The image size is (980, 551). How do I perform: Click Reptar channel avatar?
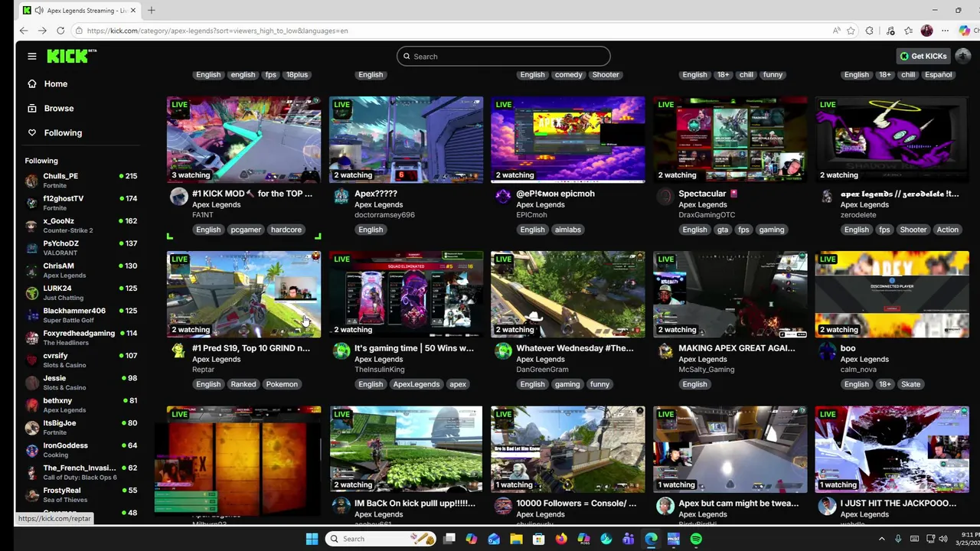pos(178,351)
